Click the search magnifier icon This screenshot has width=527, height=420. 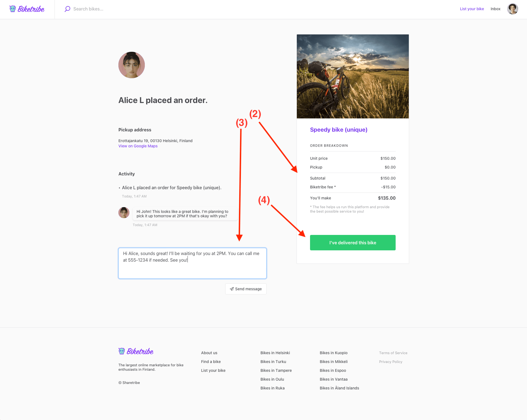coord(67,9)
